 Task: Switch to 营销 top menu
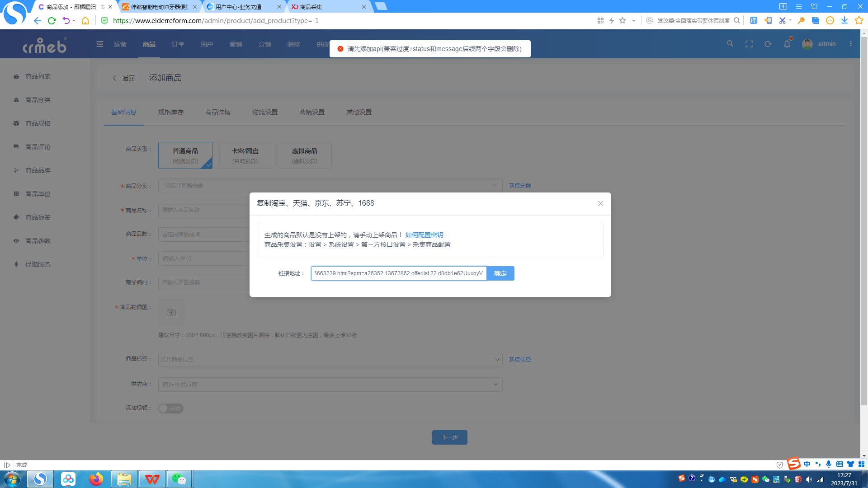(x=236, y=44)
